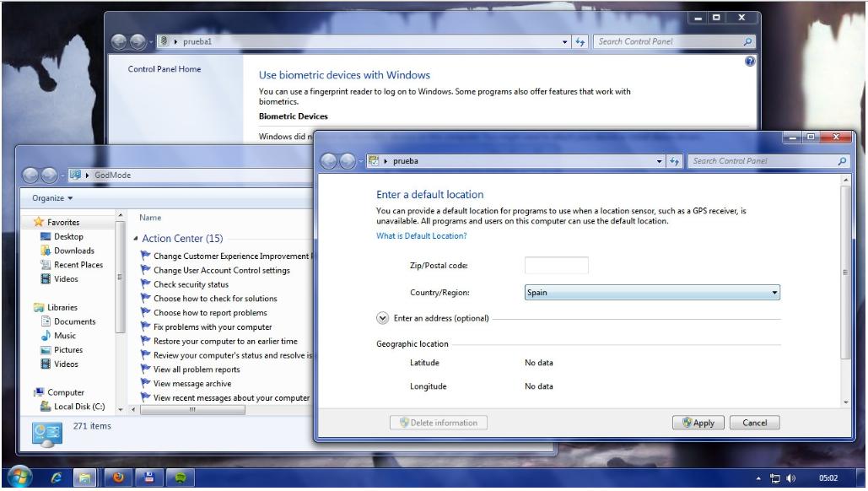Collapse the Action Center (15) group
This screenshot has width=868, height=491.
tap(136, 239)
